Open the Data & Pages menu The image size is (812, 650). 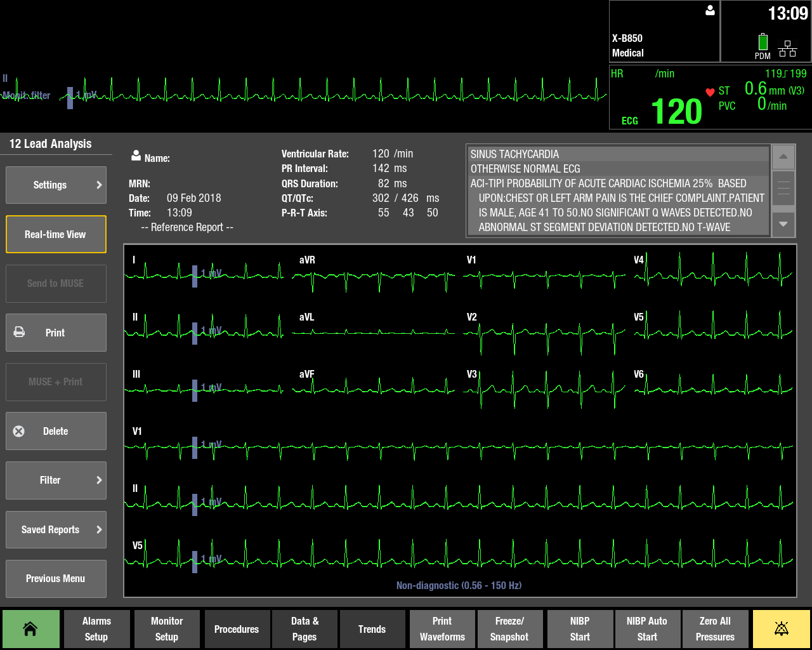pos(304,628)
